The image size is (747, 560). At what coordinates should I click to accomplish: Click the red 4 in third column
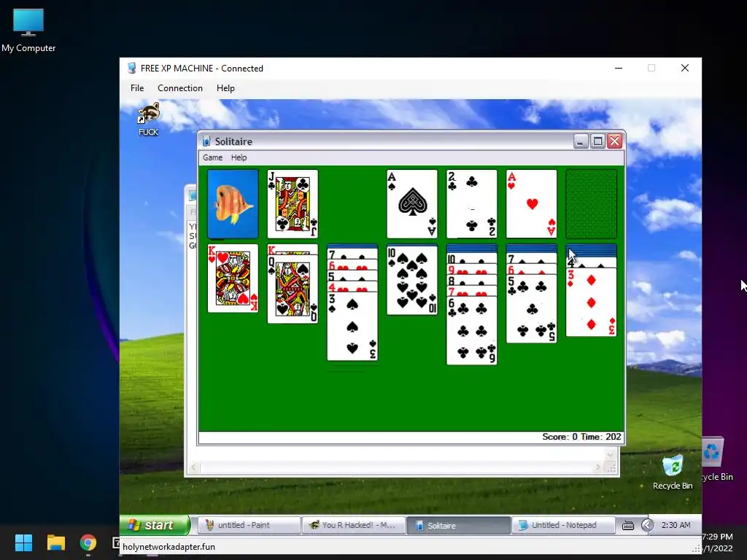coord(352,287)
